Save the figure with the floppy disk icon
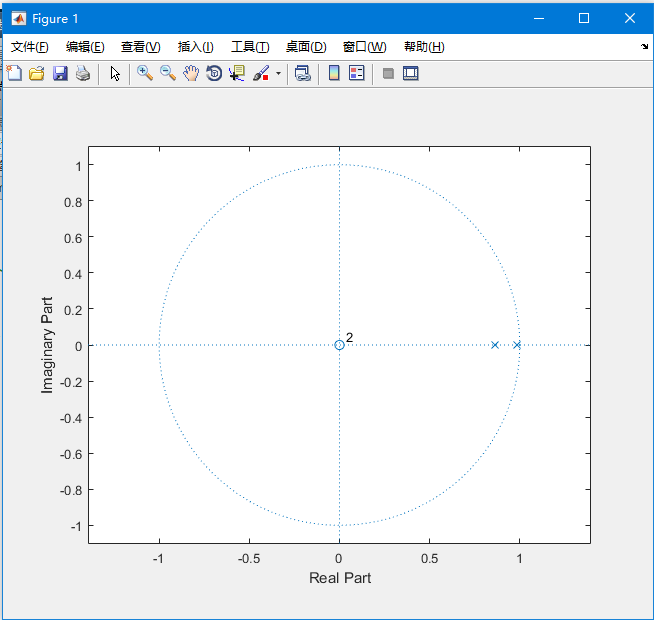654x620 pixels. coord(60,73)
